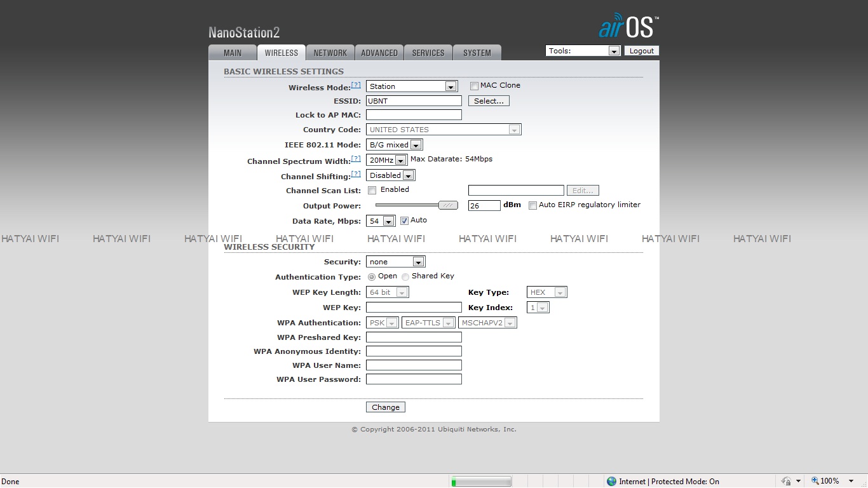This screenshot has height=488, width=868.
Task: Open the Data Rate dropdown
Action: (381, 221)
